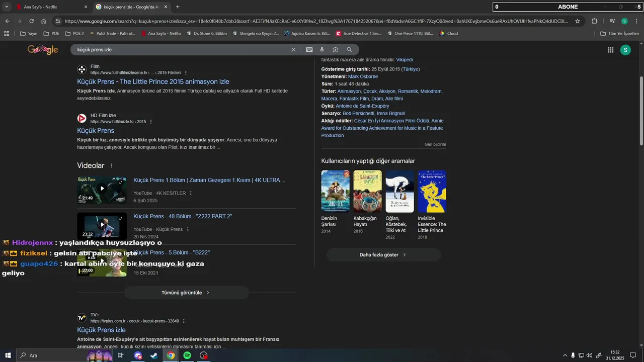Bookmark this page with the star icon
Viewport: 644px width, 362px height.
[578, 21]
